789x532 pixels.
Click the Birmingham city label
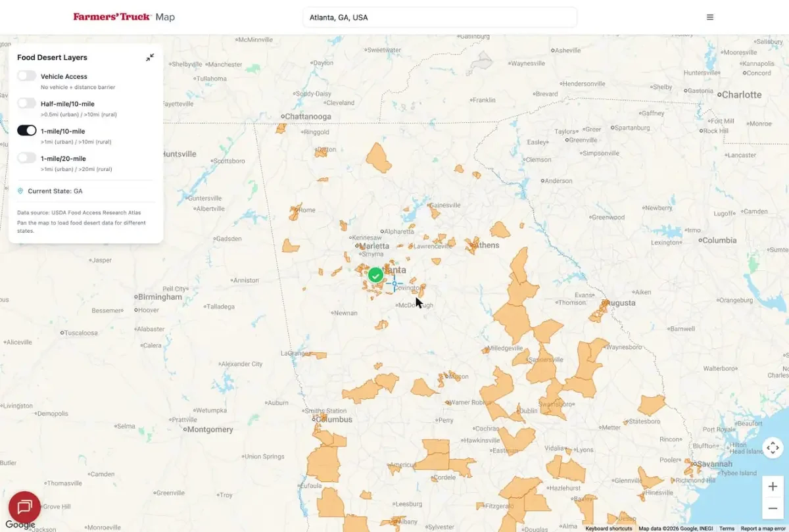tap(160, 297)
